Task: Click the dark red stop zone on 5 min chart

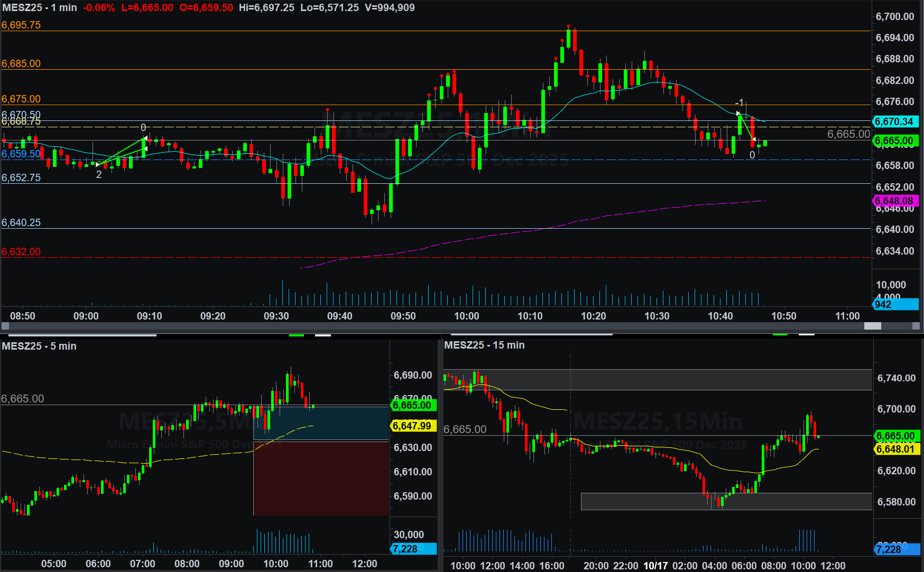Action: [x=321, y=478]
